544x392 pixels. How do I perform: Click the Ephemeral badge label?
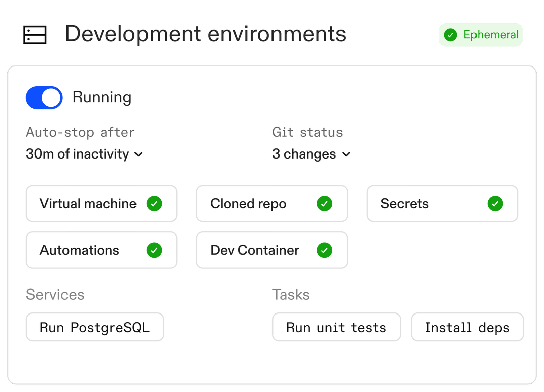click(491, 35)
